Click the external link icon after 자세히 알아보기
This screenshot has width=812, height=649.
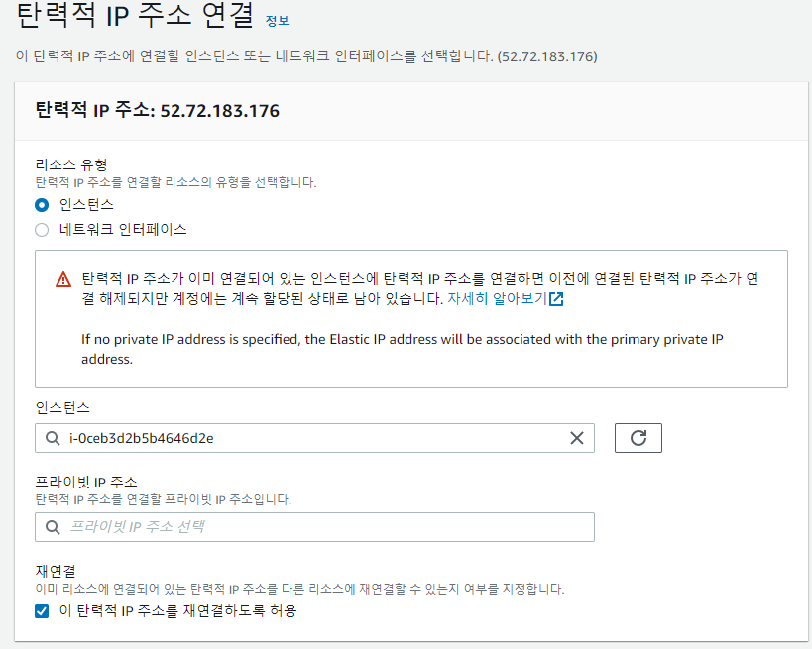point(556,298)
